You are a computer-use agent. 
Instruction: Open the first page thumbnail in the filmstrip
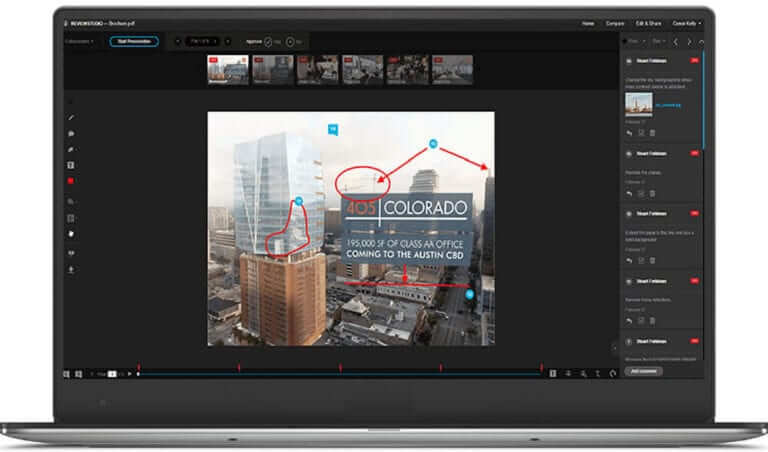click(227, 69)
